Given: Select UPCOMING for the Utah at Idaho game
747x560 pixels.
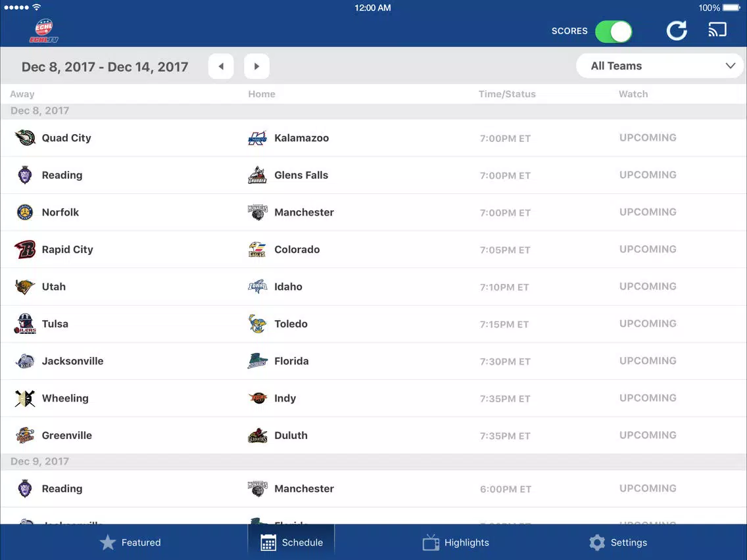Looking at the screenshot, I should [x=648, y=286].
